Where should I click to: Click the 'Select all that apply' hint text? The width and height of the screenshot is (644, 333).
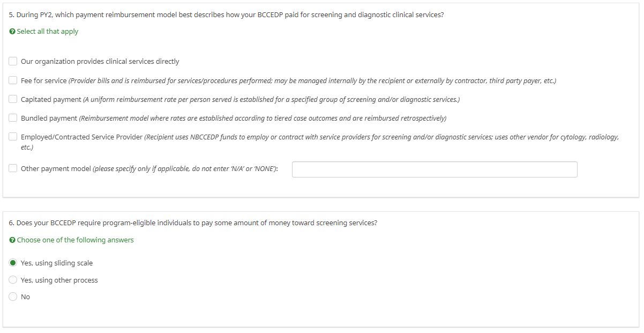(48, 32)
